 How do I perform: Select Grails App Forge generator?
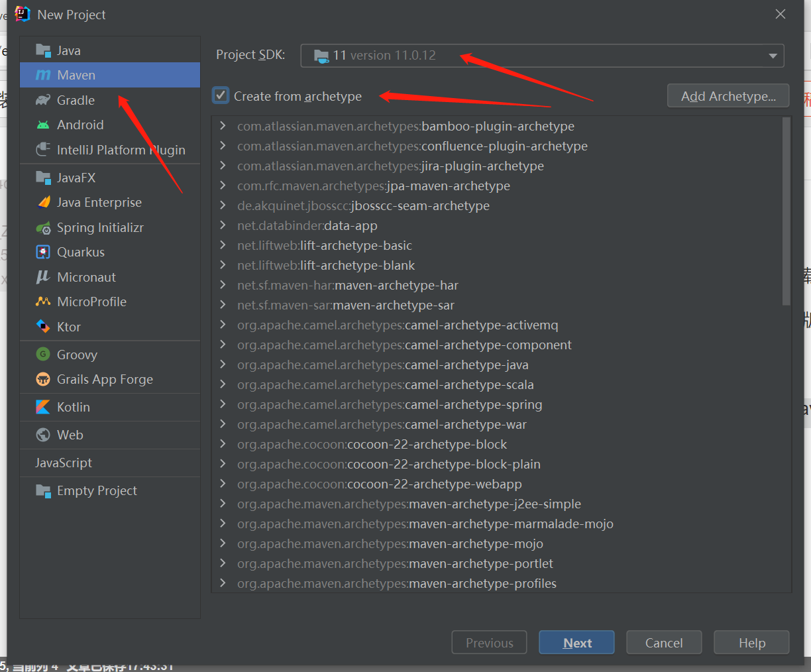pos(110,379)
